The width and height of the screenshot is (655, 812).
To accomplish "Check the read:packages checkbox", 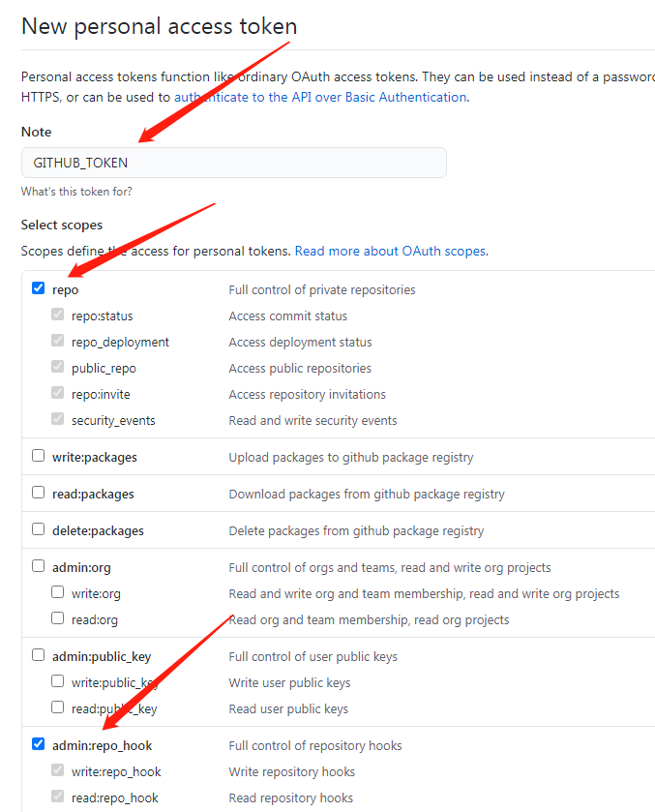I will tap(39, 493).
